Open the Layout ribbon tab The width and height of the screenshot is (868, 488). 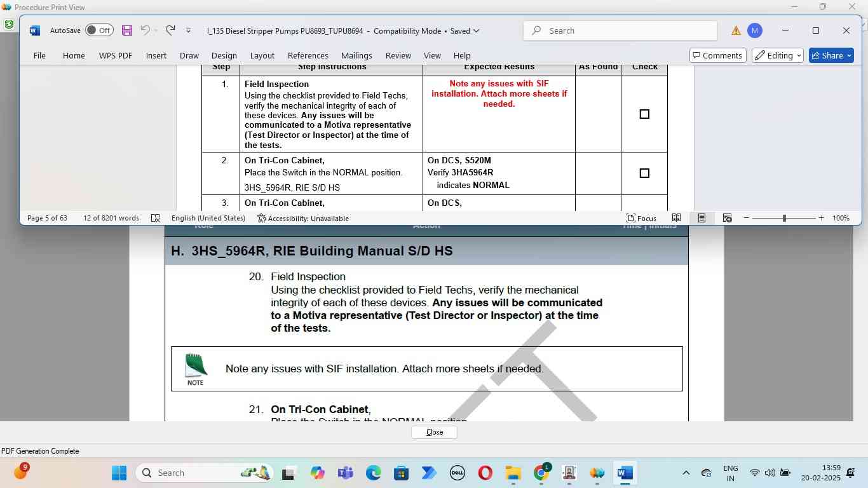[262, 55]
